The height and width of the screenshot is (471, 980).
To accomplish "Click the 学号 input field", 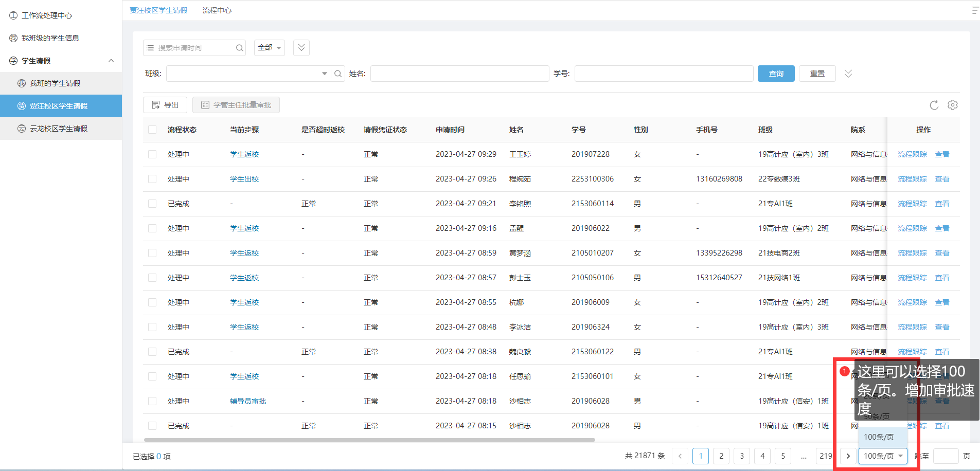I will [x=664, y=74].
